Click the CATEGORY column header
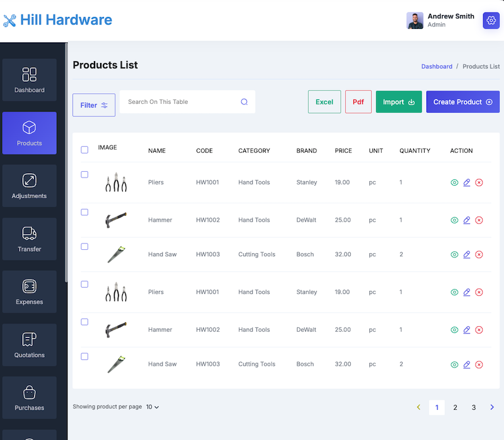The width and height of the screenshot is (504, 440). tap(254, 150)
